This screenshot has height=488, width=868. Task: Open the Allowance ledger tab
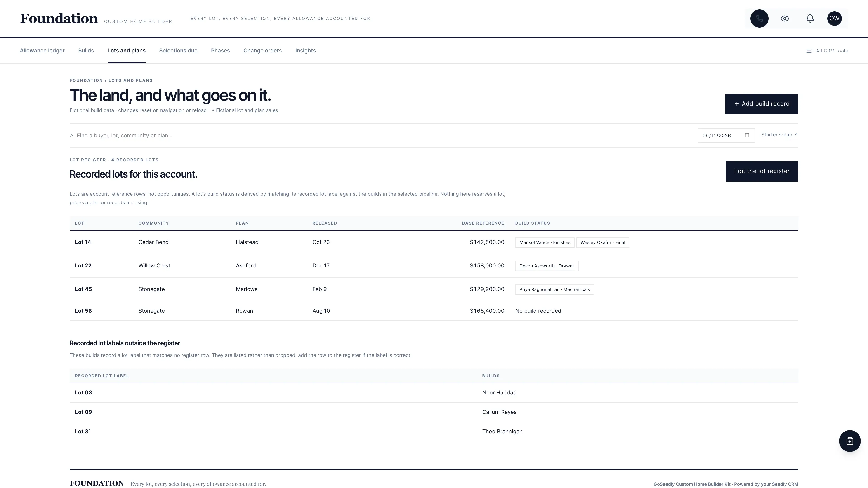(x=42, y=51)
